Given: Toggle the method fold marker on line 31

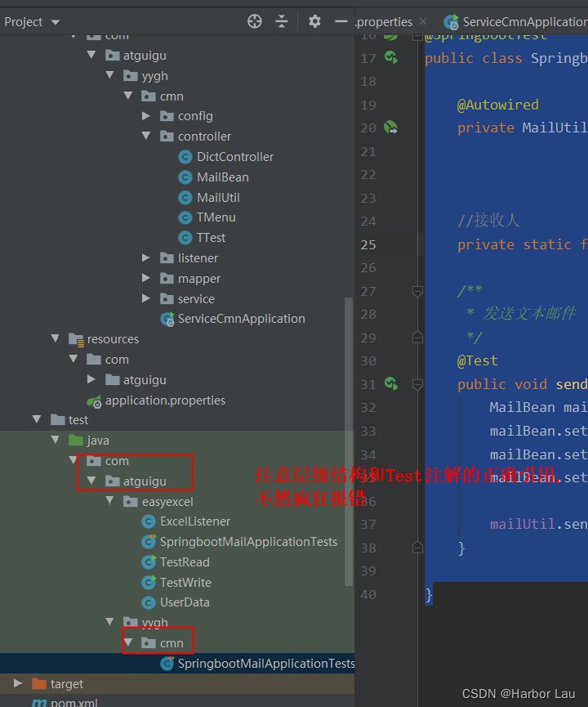Looking at the screenshot, I should click(417, 384).
